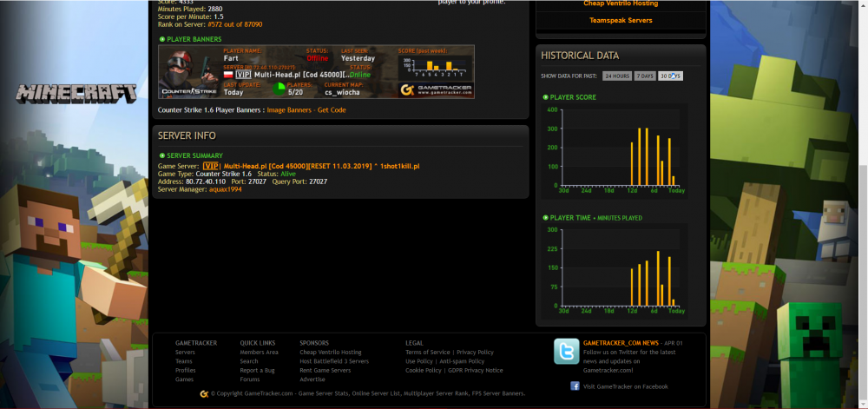Click the Twitter bird icon

566,351
